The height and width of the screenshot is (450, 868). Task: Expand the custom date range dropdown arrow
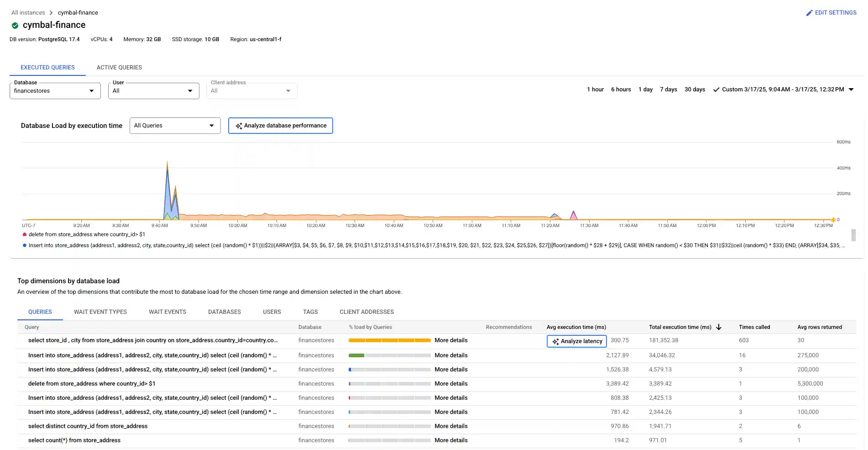(x=852, y=90)
